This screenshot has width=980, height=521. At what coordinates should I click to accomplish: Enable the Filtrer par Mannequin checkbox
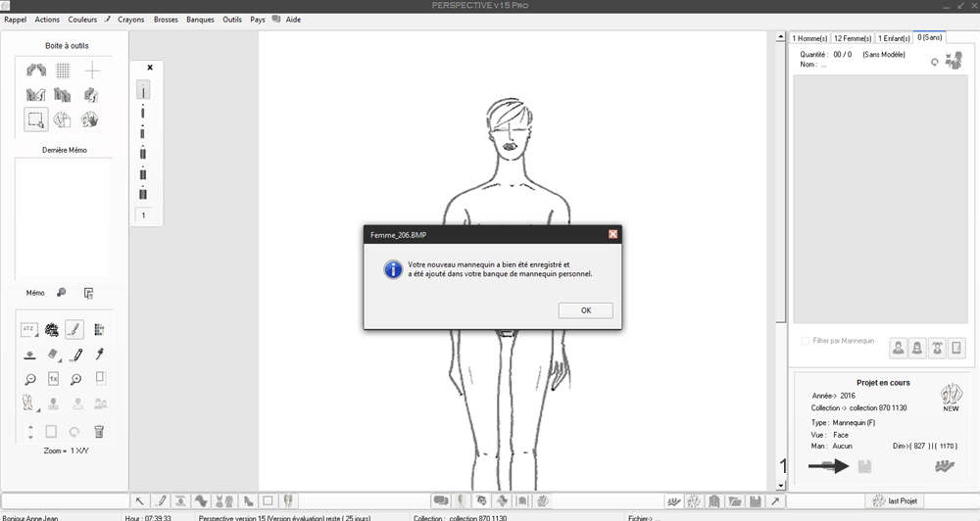click(x=806, y=341)
